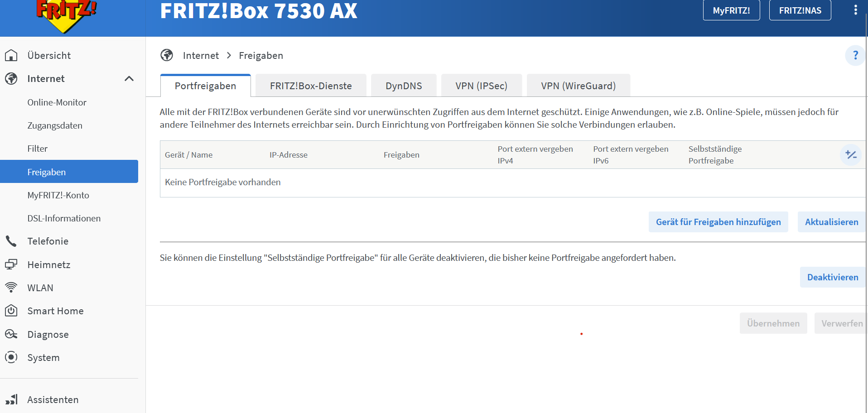Click the breadcrumb globe icon
This screenshot has width=868, height=413.
pos(167,55)
